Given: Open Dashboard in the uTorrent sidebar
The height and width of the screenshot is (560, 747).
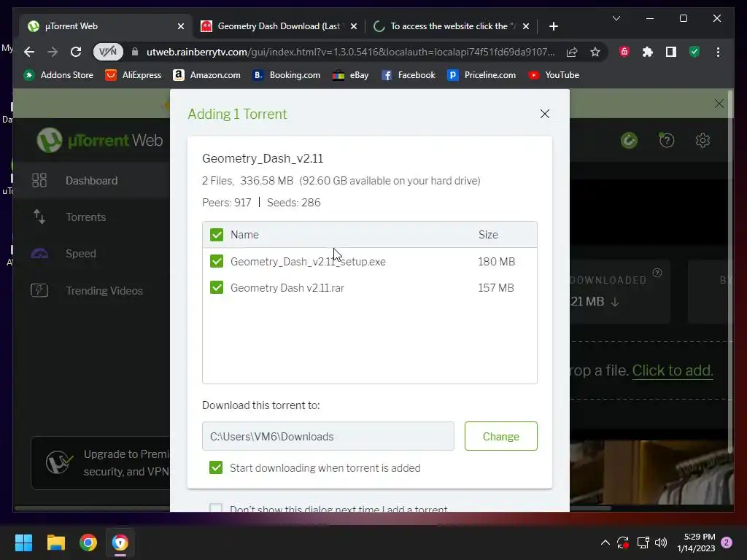Looking at the screenshot, I should (91, 181).
